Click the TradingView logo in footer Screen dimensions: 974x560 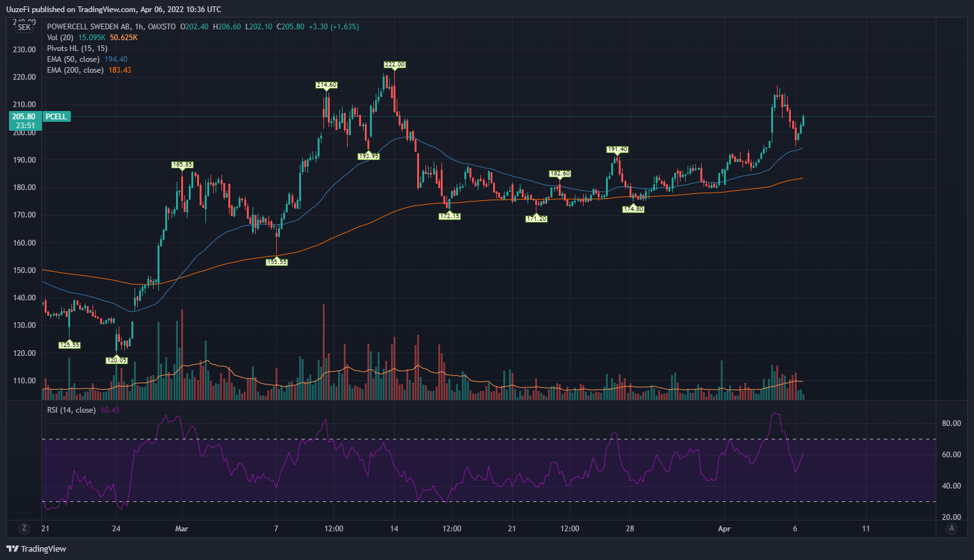(x=36, y=549)
